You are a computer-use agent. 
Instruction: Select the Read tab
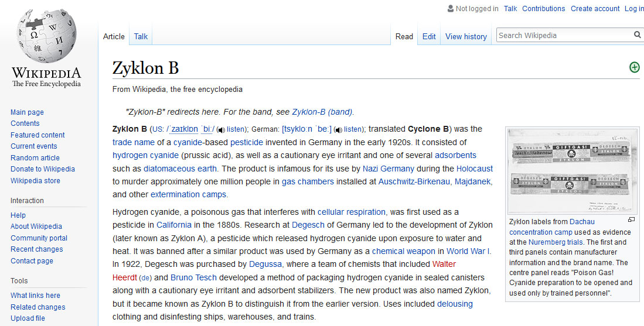[x=404, y=36]
